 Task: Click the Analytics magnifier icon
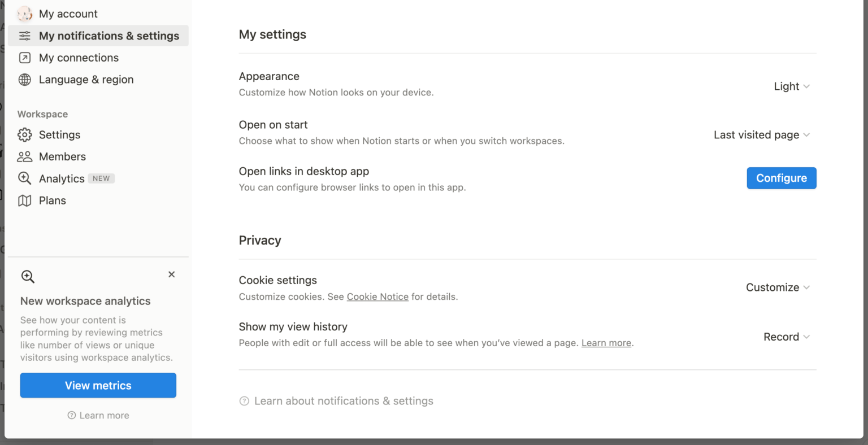(24, 178)
